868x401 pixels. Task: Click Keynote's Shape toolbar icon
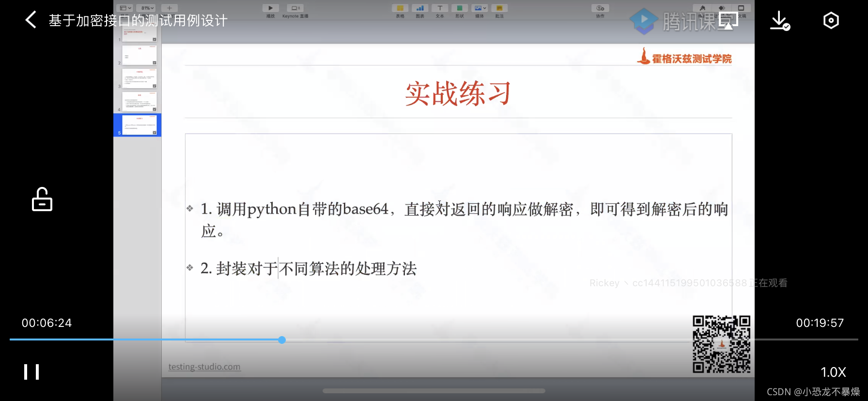[x=459, y=8]
